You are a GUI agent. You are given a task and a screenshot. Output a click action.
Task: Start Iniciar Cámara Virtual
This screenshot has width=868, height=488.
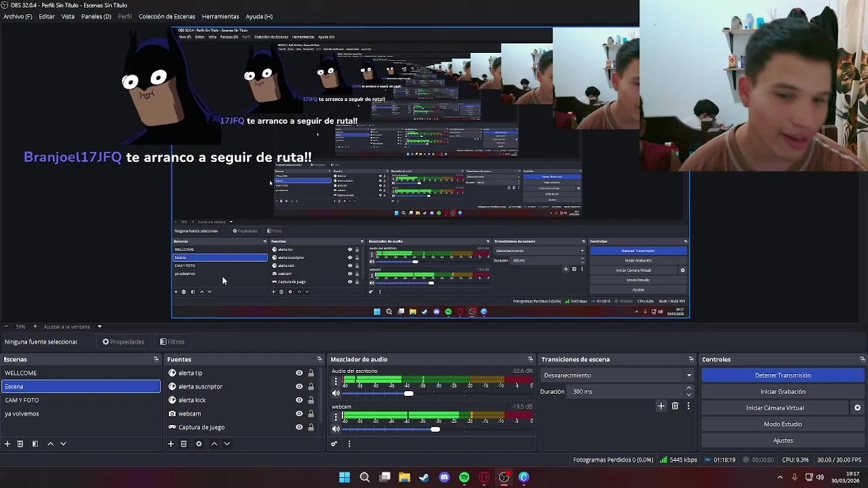(x=775, y=408)
